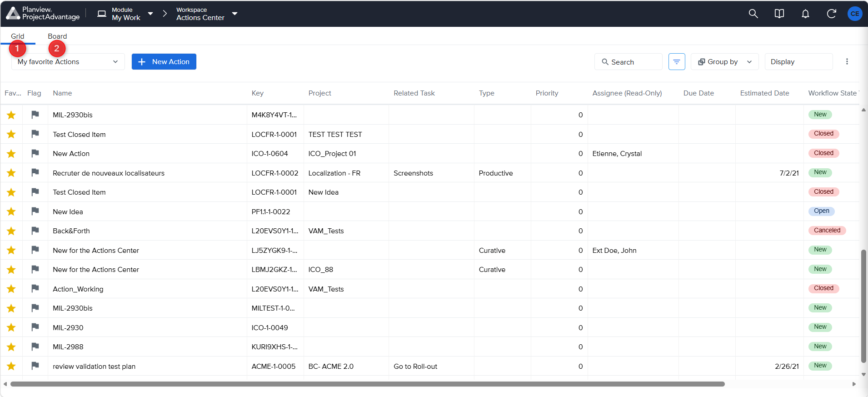868x397 pixels.
Task: Open notifications bell icon
Action: tap(805, 14)
